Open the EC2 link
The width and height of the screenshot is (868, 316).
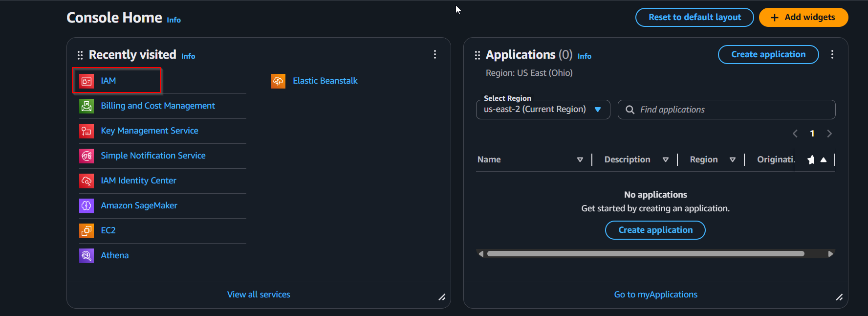pos(108,230)
